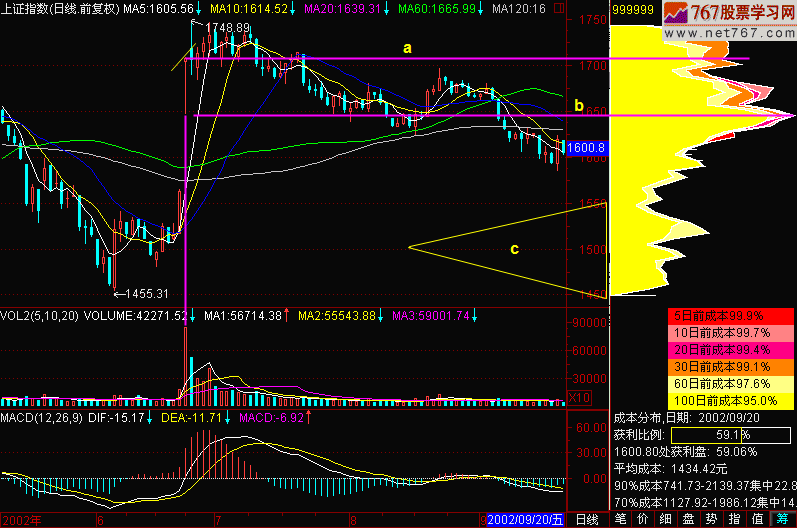Open the 笔 tick detail tab

point(621,520)
